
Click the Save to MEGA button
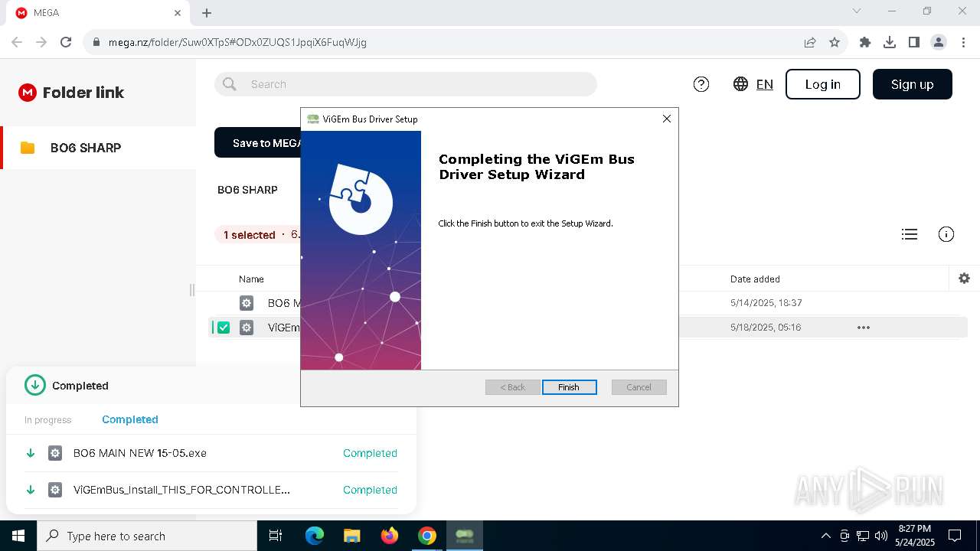pyautogui.click(x=258, y=143)
